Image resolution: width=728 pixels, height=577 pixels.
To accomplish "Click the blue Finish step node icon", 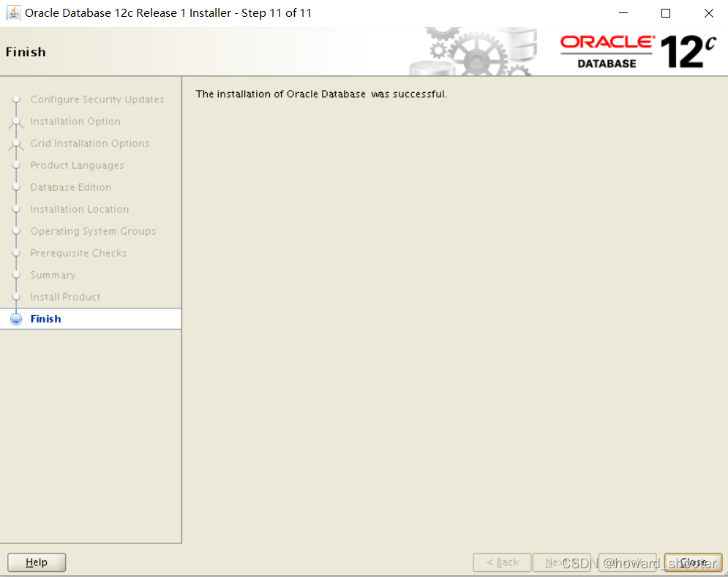I will [15, 318].
